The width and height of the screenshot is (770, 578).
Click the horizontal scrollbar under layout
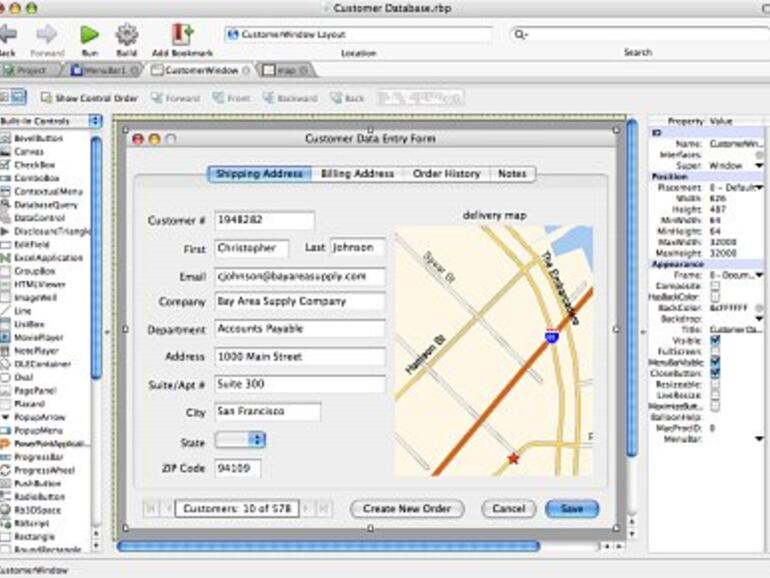coord(329,546)
